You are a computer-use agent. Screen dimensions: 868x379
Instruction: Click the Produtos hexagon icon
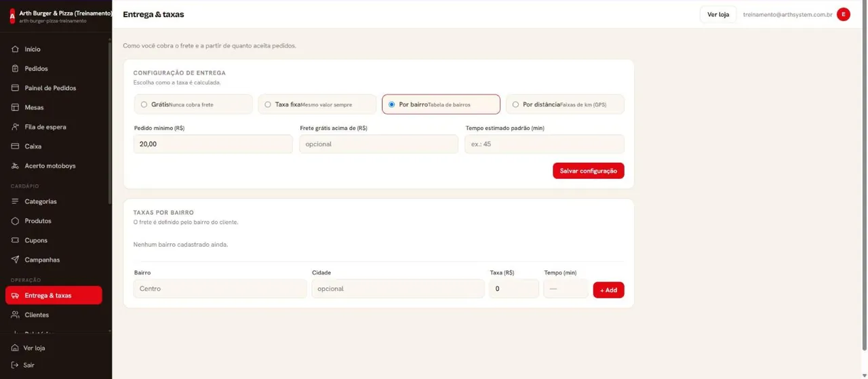[x=15, y=221]
